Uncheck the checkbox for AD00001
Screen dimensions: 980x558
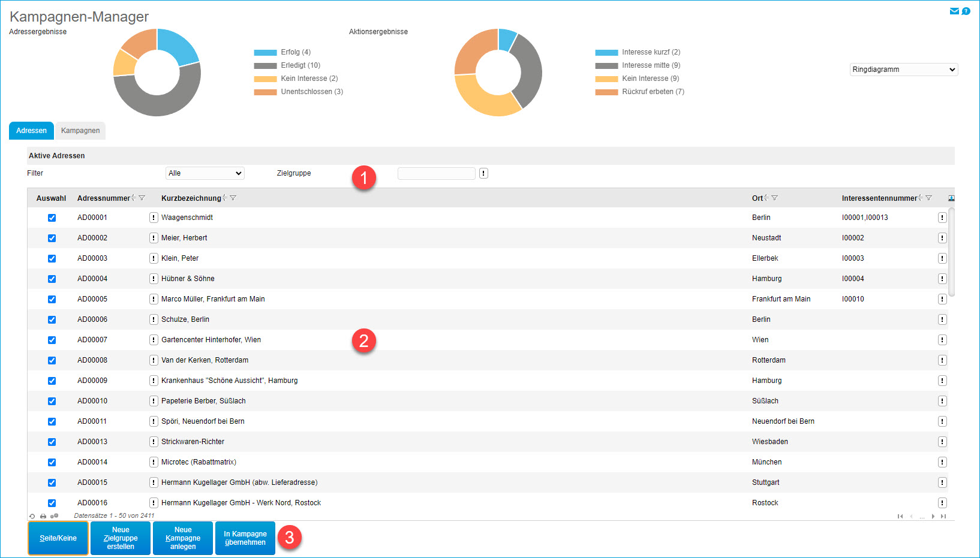[52, 218]
